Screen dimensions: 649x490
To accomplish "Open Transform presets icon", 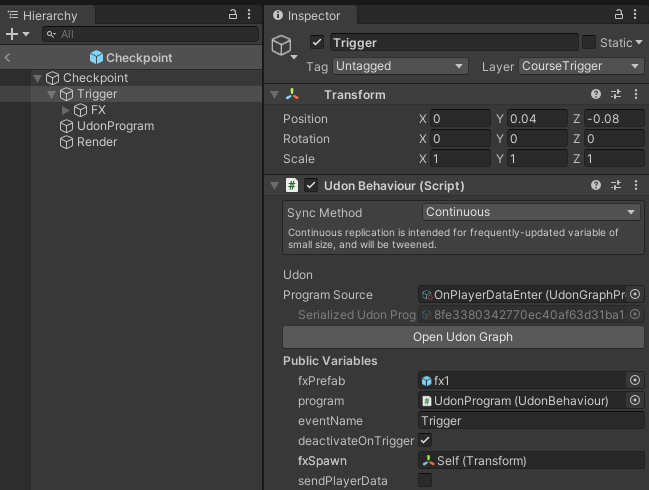I will 616,94.
